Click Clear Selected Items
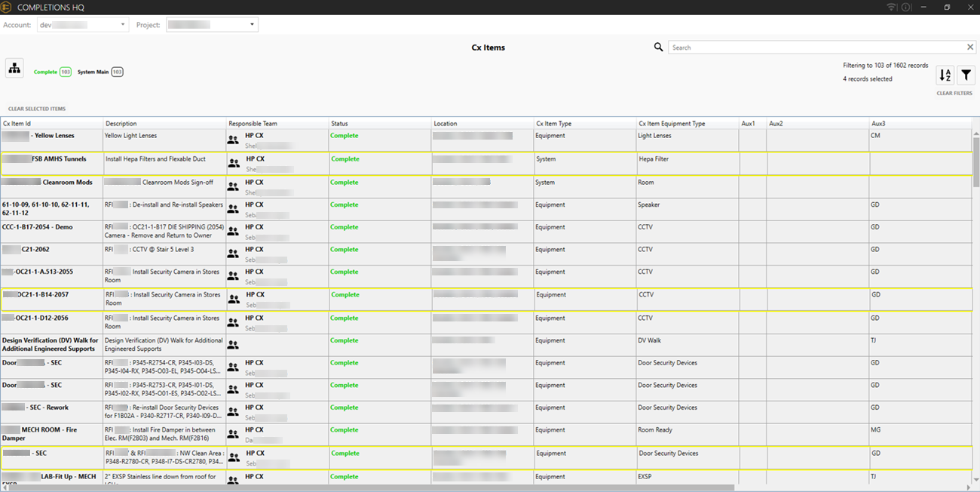Viewport: 980px width, 492px height. [x=37, y=109]
